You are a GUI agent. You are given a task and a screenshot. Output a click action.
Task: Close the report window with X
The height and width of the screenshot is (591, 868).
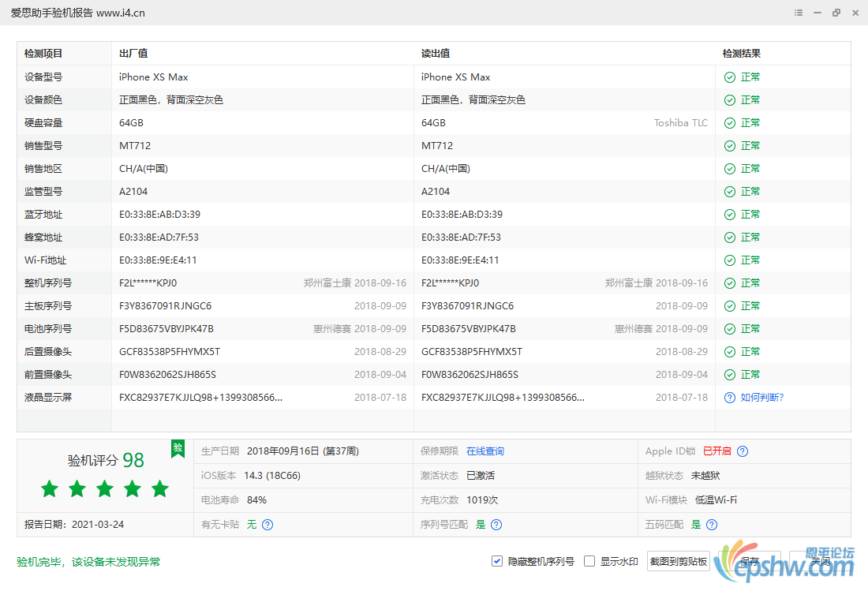[855, 13]
